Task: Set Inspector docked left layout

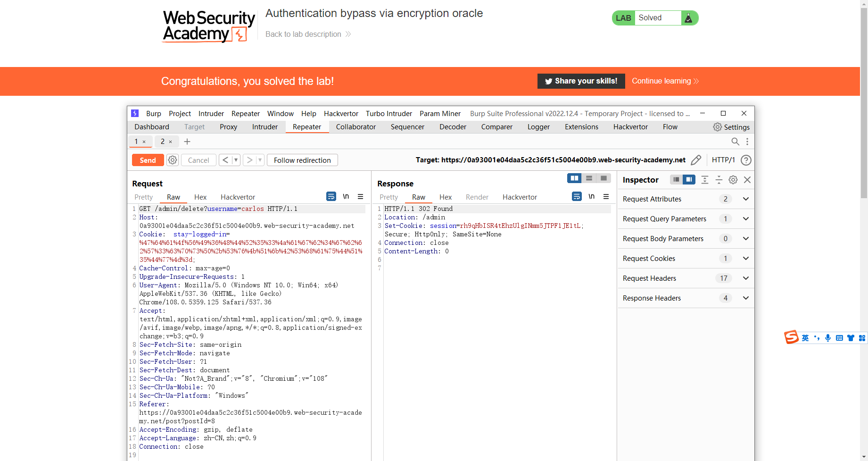Action: click(x=676, y=179)
